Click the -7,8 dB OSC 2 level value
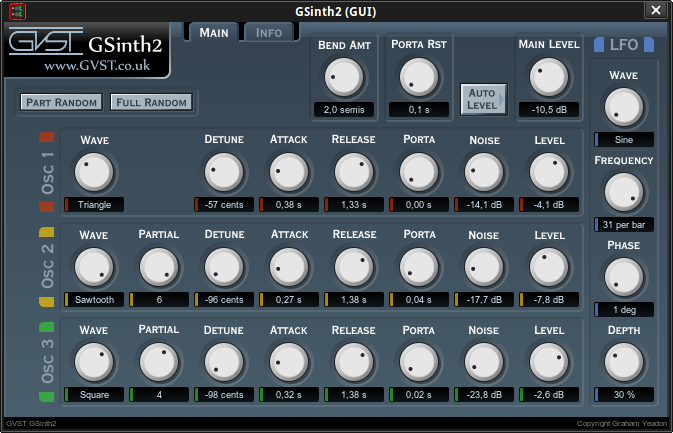 tap(549, 300)
